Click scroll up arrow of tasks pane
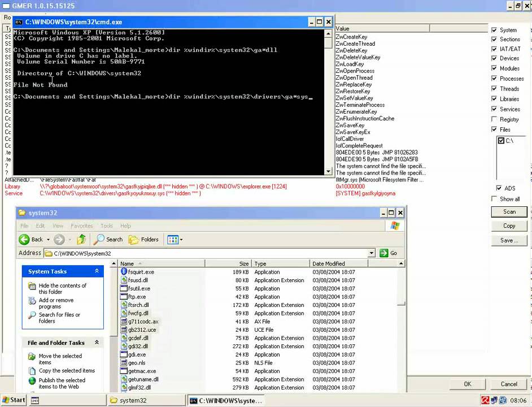The height and width of the screenshot is (407, 532). [x=114, y=263]
